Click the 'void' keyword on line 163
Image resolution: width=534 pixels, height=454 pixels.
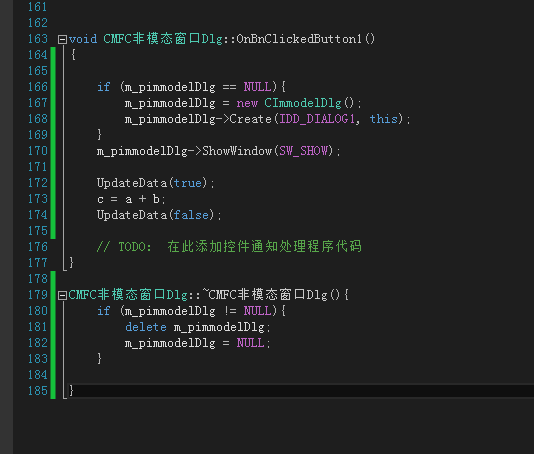(83, 39)
